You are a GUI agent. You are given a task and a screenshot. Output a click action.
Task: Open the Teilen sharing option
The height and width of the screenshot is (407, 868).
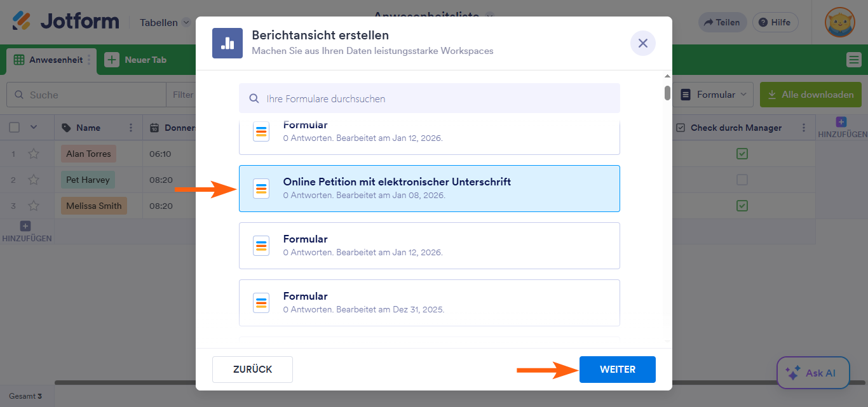click(722, 22)
